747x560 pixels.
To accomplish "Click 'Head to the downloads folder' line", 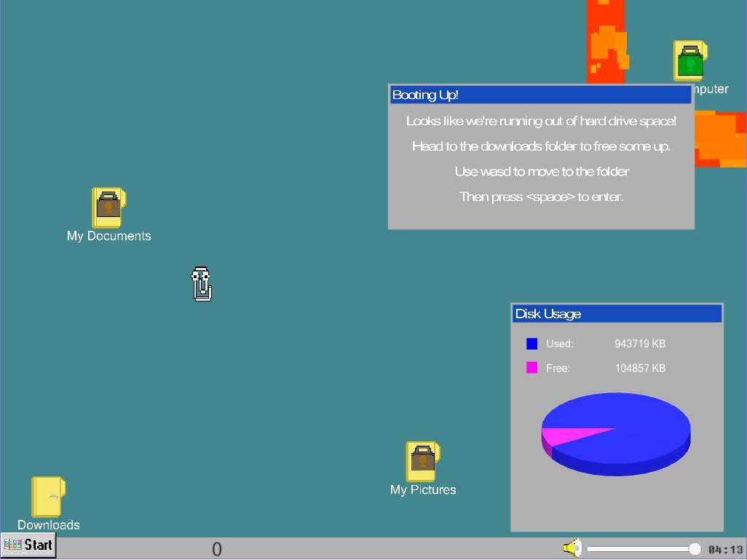I will [541, 146].
